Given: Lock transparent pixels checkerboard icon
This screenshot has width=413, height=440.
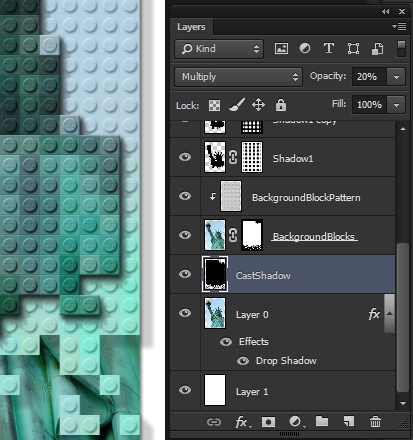Looking at the screenshot, I should [x=214, y=105].
